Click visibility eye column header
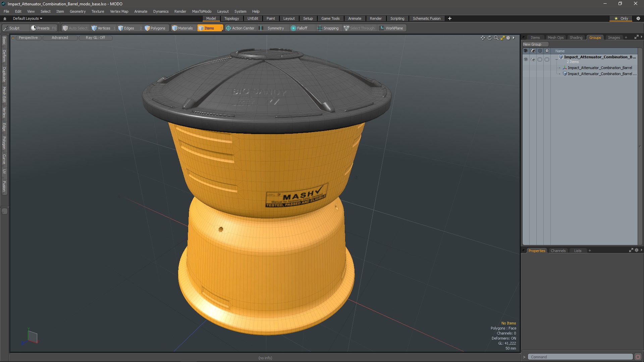The height and width of the screenshot is (362, 644). [x=526, y=51]
